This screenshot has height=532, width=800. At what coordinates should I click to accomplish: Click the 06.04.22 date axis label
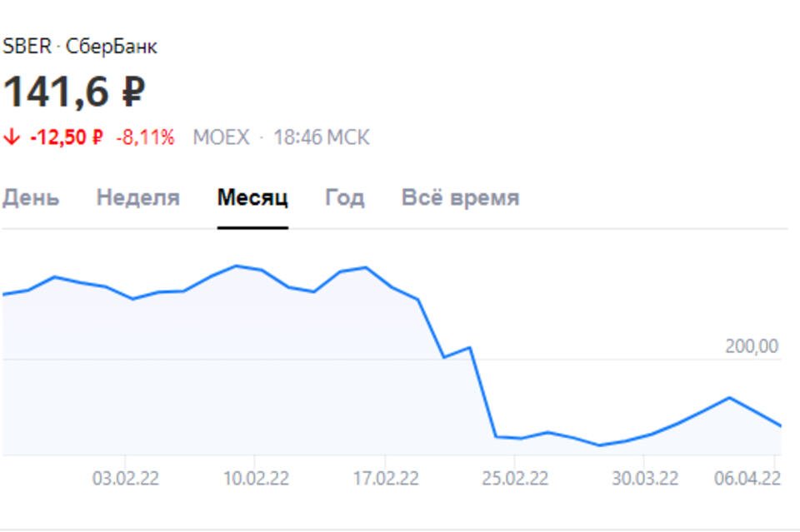pyautogui.click(x=746, y=479)
